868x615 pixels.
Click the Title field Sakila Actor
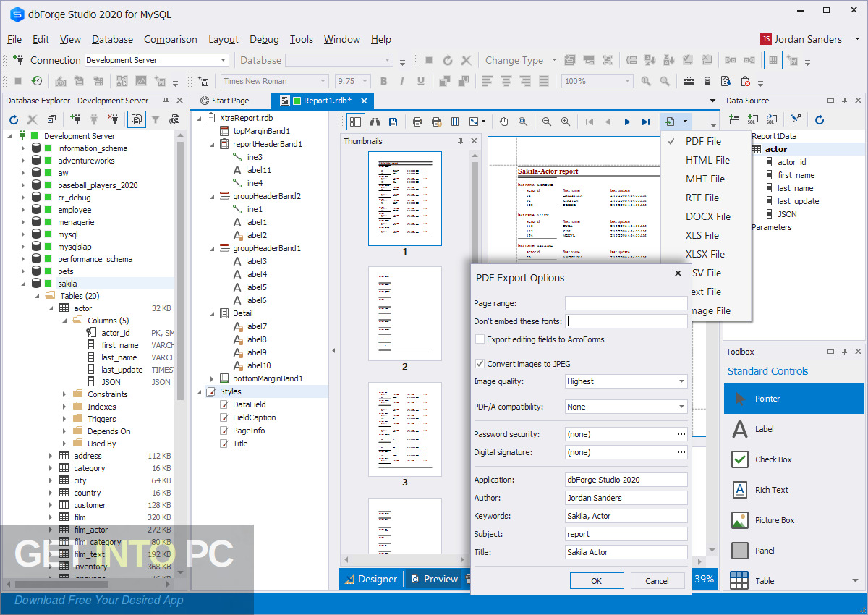626,552
